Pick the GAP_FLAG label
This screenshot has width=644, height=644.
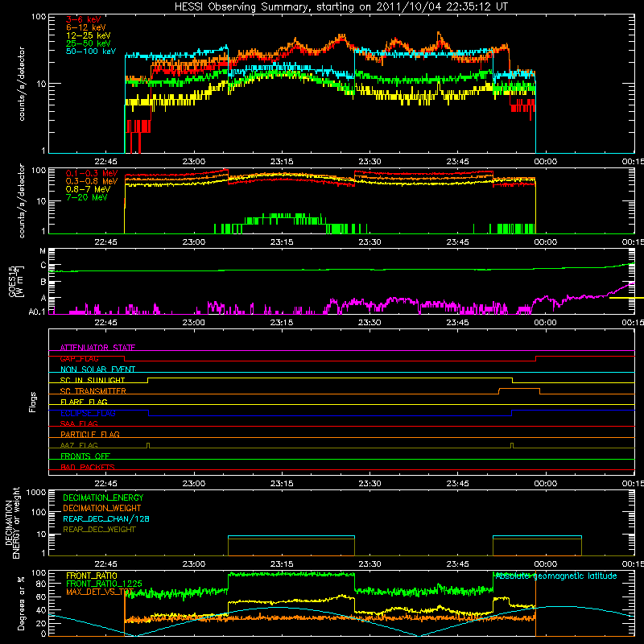point(79,358)
